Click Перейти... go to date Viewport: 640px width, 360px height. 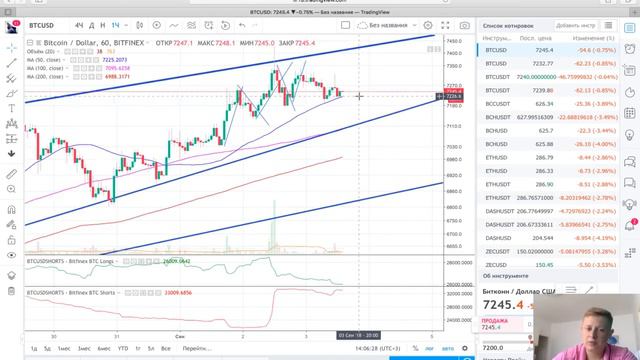click(197, 349)
